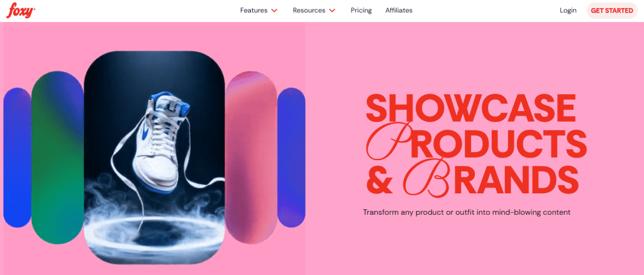
Task: Select the narrow purple card on far right
Action: tap(291, 158)
